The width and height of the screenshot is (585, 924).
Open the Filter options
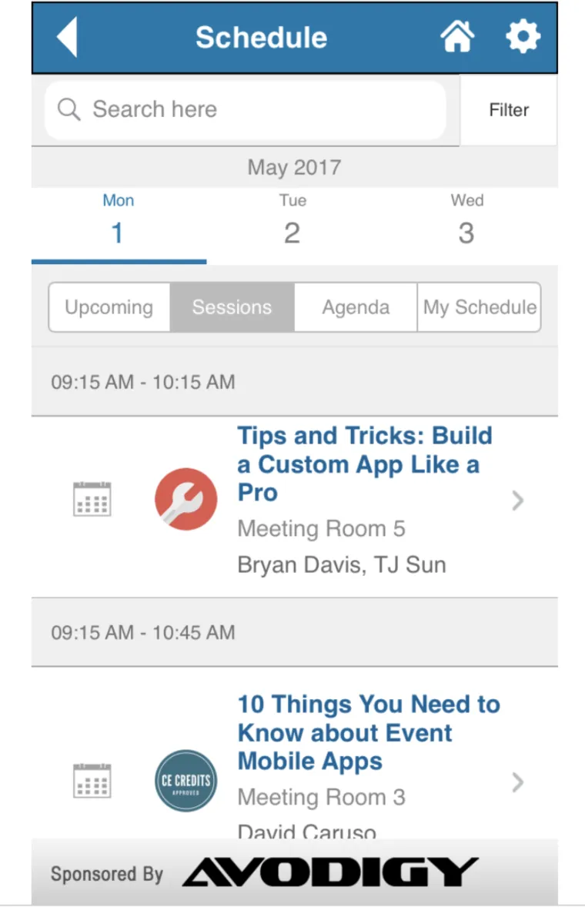(509, 110)
